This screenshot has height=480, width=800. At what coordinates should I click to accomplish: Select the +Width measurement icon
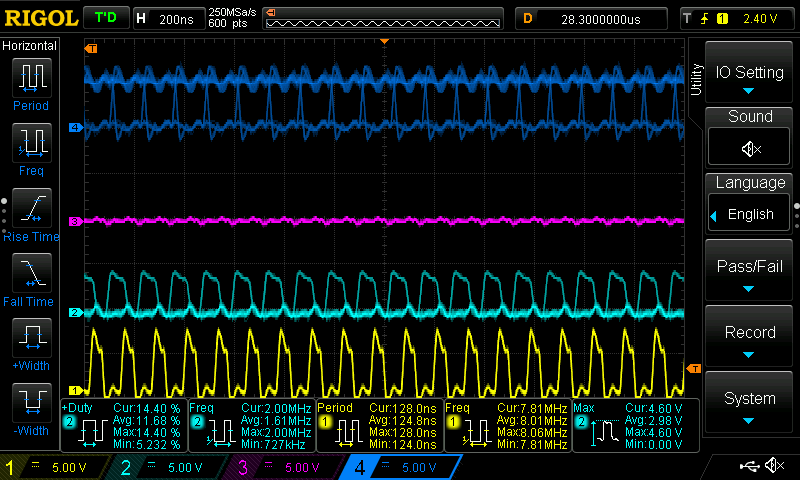coord(32,338)
